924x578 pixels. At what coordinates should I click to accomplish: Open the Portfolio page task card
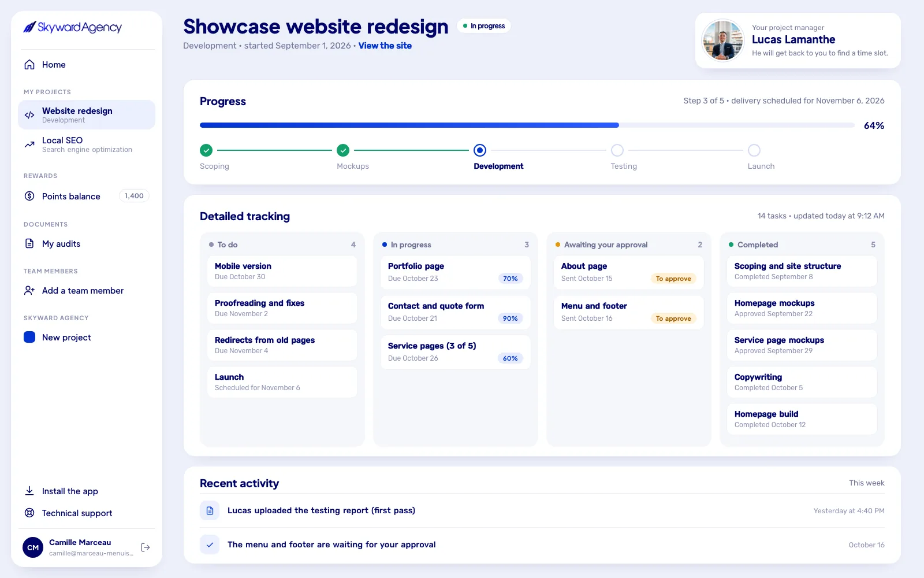456,272
